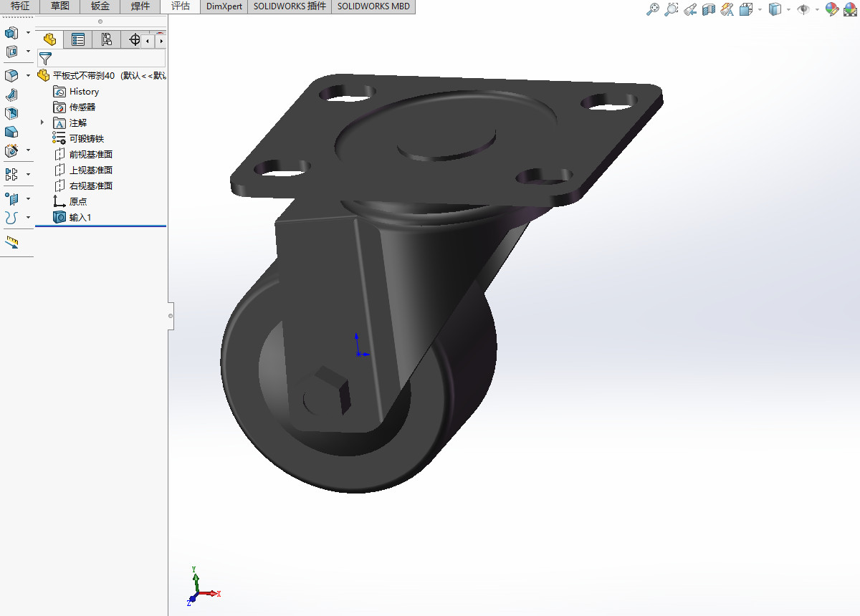Open the Display Style dropdown arrow
Image resolution: width=860 pixels, height=616 pixels.
click(788, 9)
